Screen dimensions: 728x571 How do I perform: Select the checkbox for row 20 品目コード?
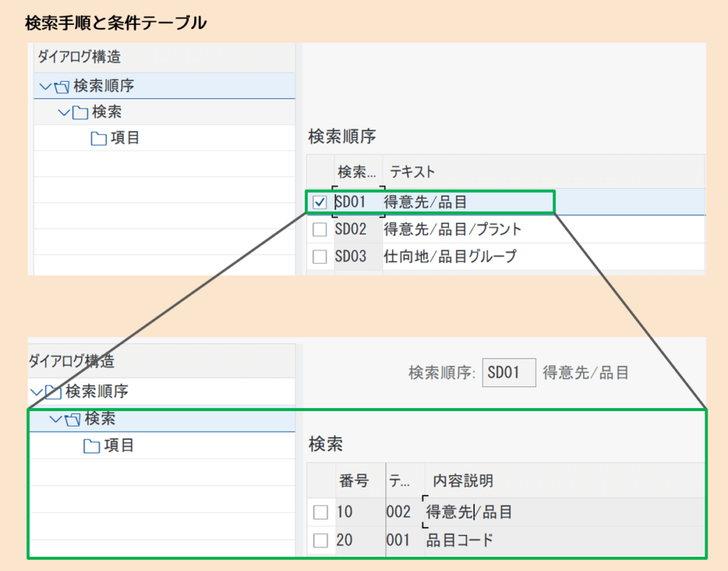tap(321, 540)
